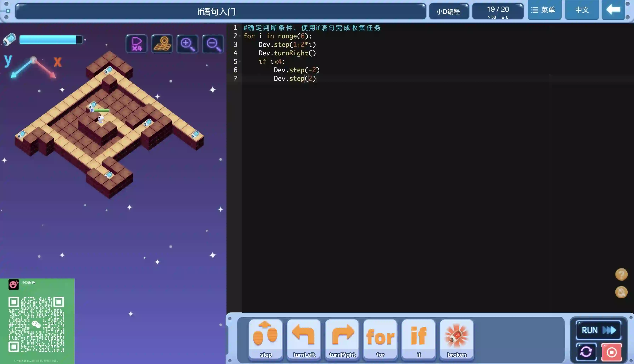This screenshot has width=634, height=364.
Task: Click the map grid location icon
Action: point(162,44)
